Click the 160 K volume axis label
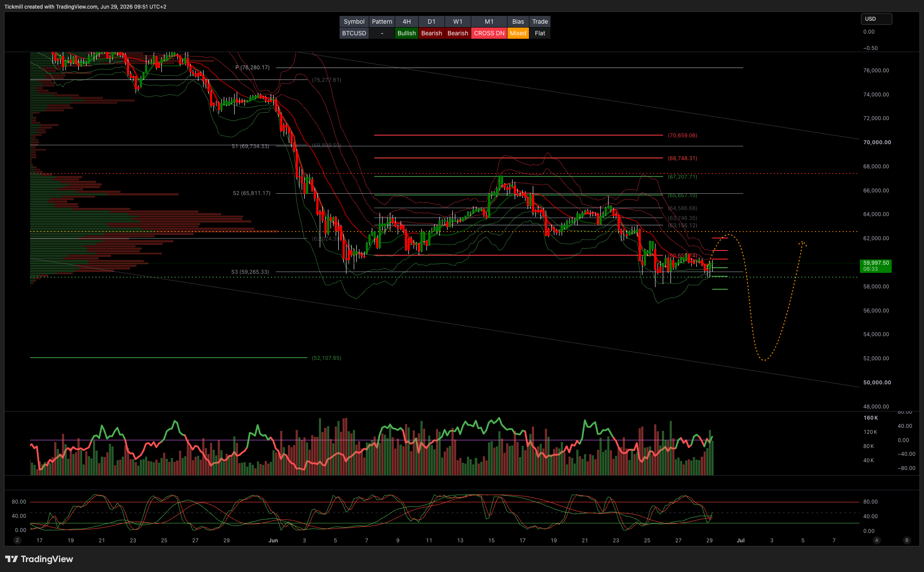This screenshot has width=924, height=572. click(x=871, y=418)
